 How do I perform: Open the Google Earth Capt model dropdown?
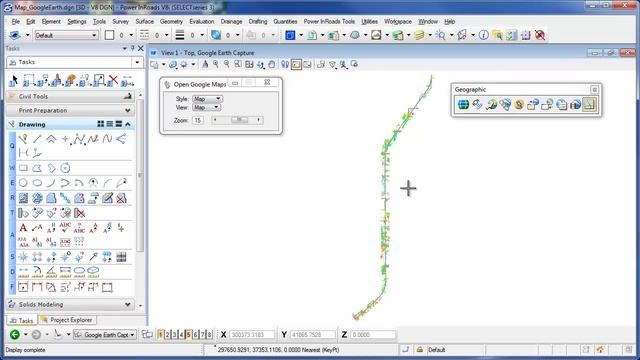pos(105,335)
